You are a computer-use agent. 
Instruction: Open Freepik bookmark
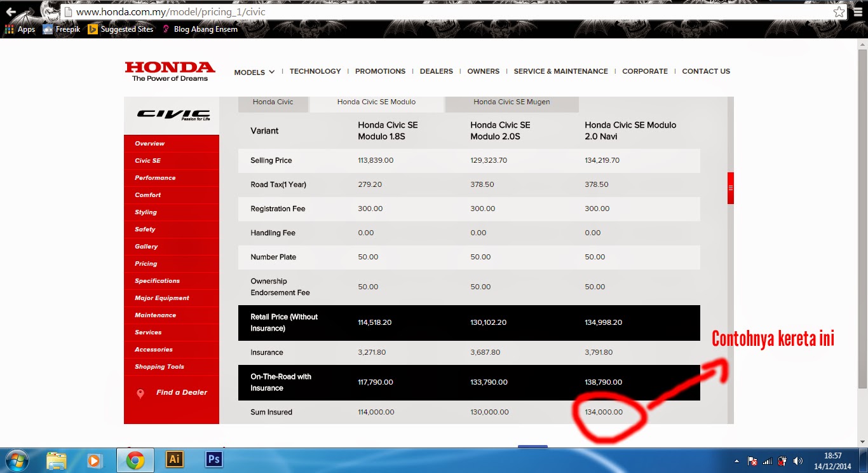(x=61, y=29)
